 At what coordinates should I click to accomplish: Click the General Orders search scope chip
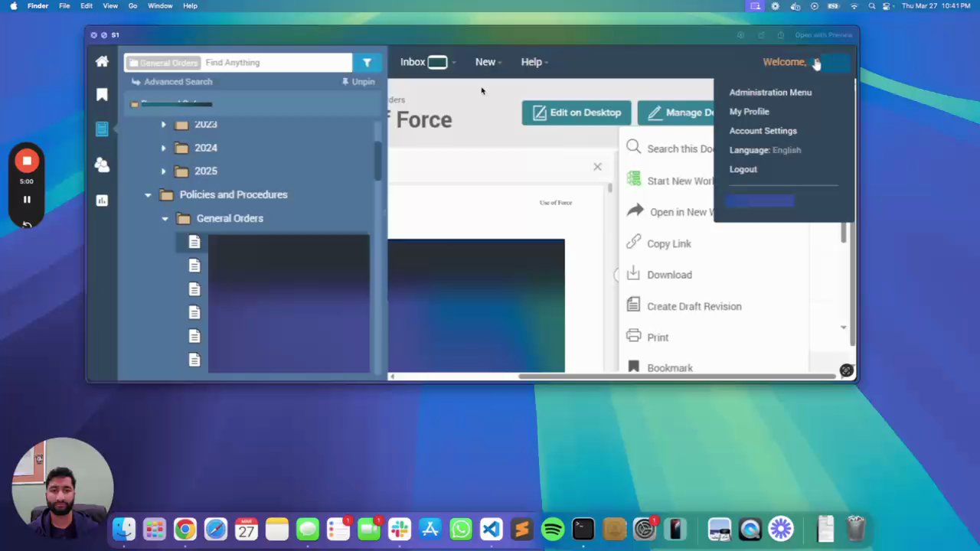tap(164, 63)
